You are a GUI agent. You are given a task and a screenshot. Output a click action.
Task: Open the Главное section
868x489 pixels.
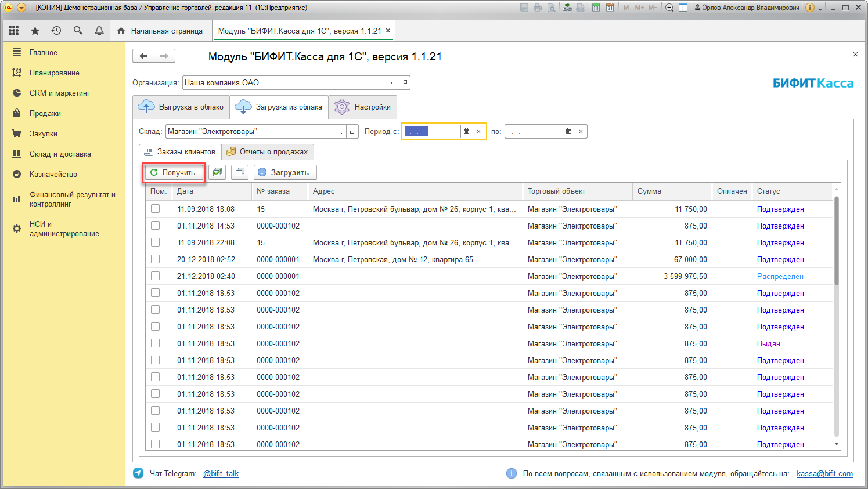tap(44, 52)
